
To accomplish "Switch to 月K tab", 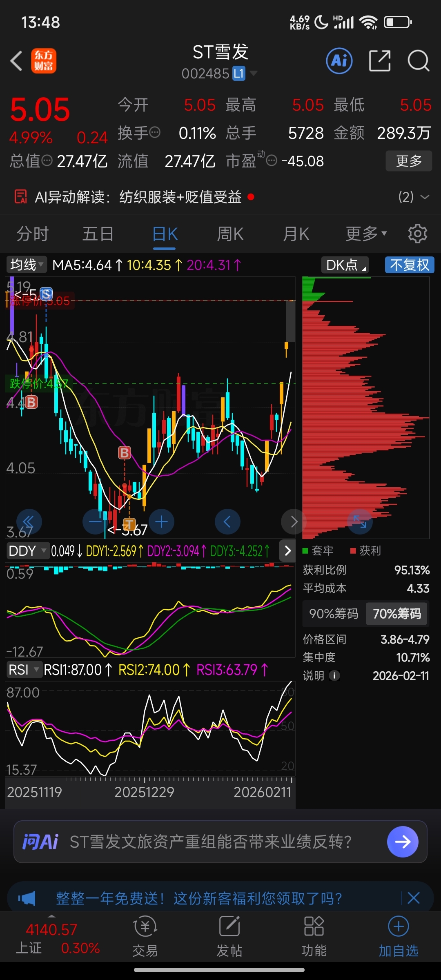I will coord(296,234).
